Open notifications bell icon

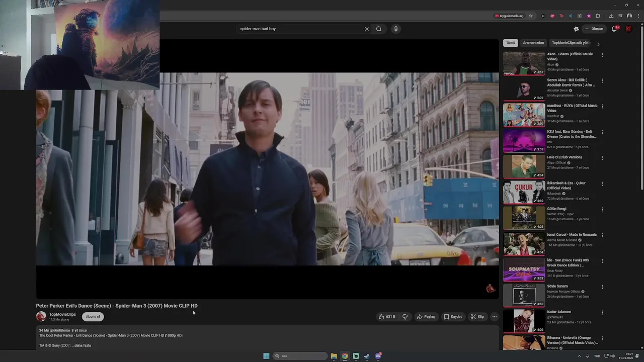[x=614, y=29]
